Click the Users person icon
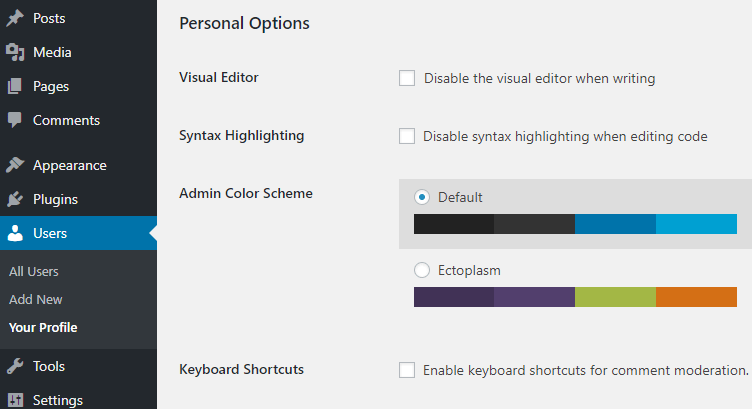This screenshot has width=752, height=409. (15, 233)
